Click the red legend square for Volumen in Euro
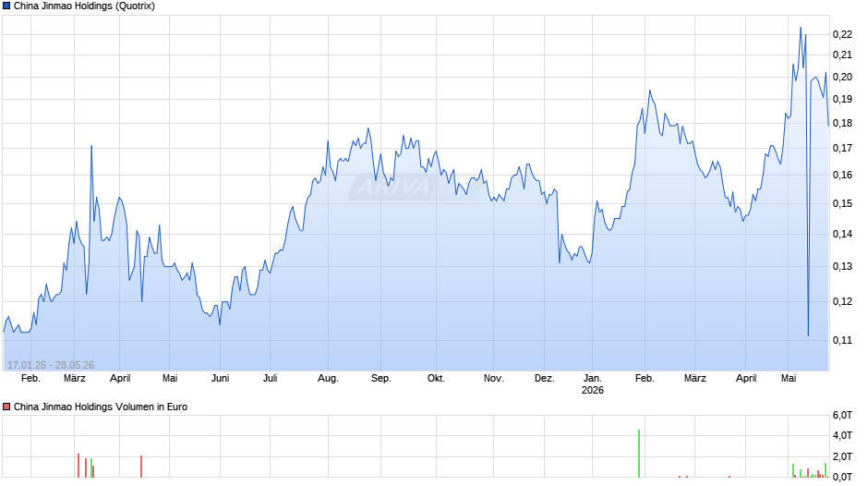Screen dimensions: 868x486 pyautogui.click(x=6, y=407)
